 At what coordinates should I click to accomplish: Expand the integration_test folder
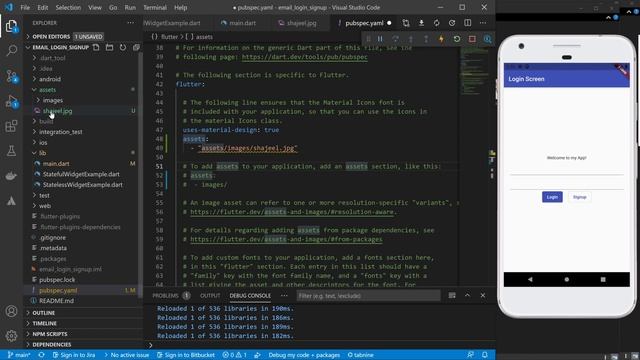[x=60, y=132]
